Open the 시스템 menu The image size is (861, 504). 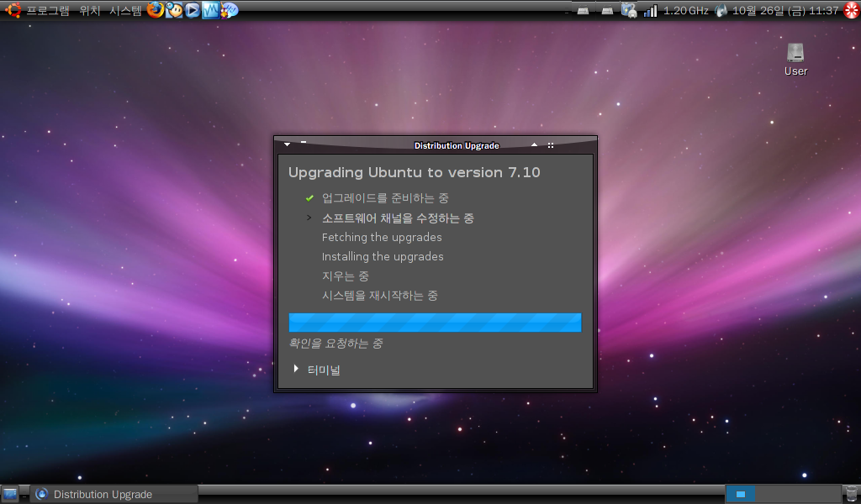(125, 10)
